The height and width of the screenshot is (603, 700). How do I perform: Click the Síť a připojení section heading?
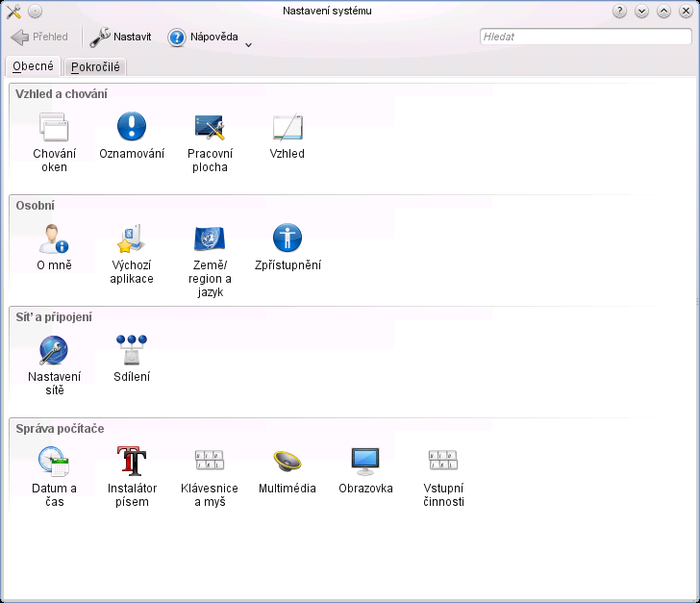pos(54,317)
